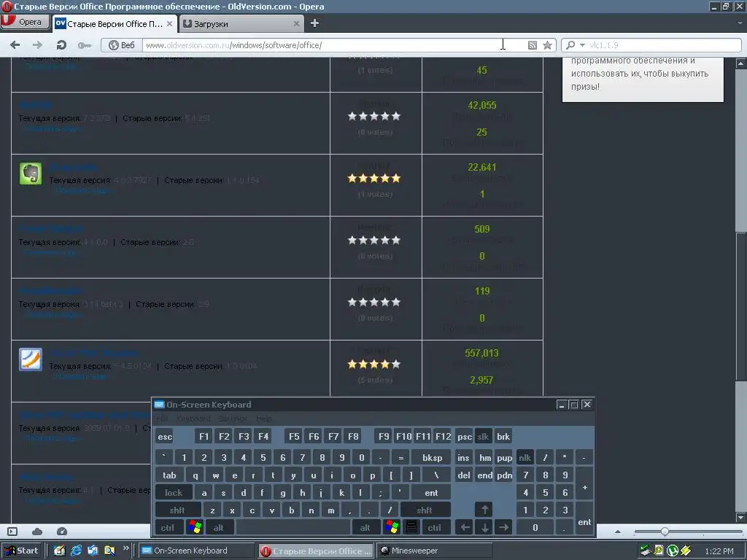Toggle the right ctrl key

point(435,527)
